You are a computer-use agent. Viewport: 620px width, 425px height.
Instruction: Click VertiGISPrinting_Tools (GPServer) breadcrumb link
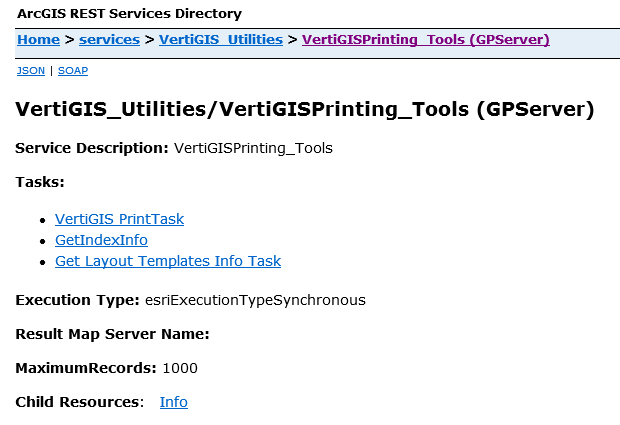(x=425, y=40)
